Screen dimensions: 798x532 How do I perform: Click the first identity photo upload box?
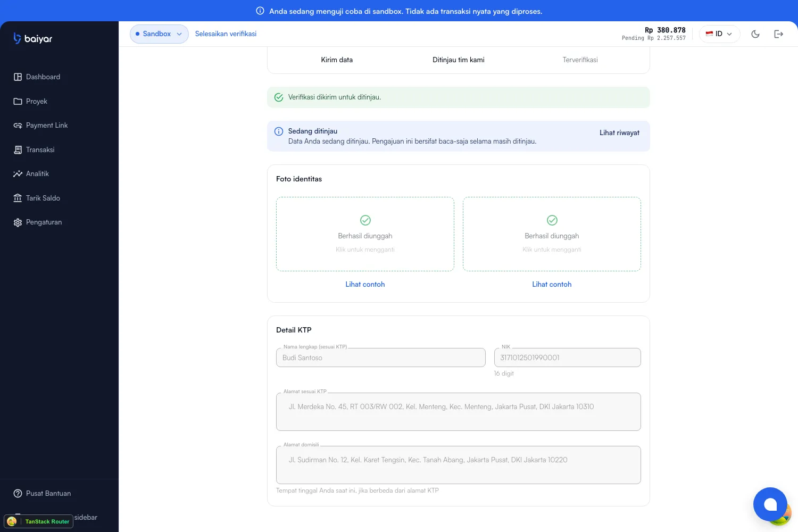365,234
